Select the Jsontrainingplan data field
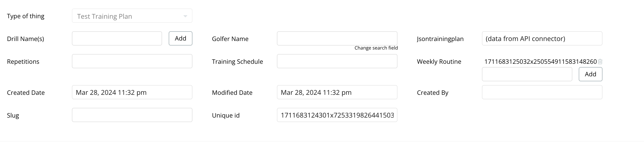644x146 pixels. (x=542, y=38)
